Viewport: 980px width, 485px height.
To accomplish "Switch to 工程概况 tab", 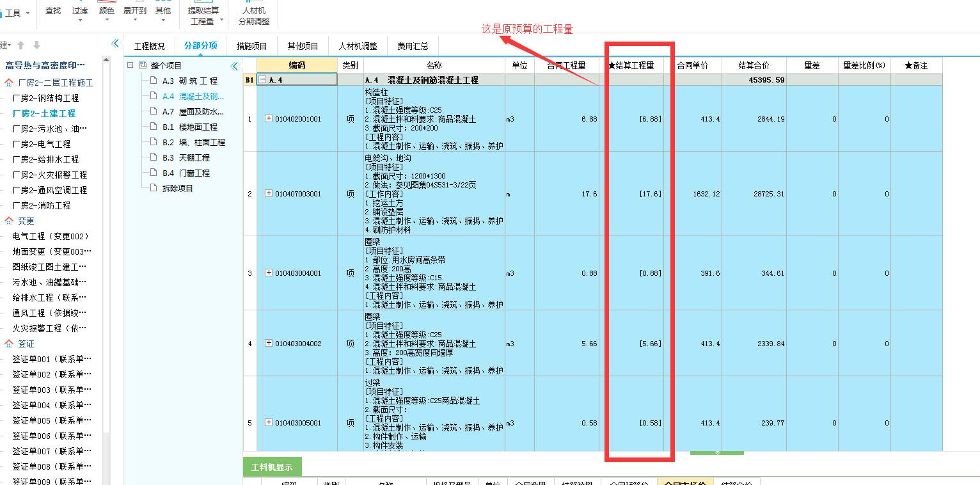I will pyautogui.click(x=149, y=46).
